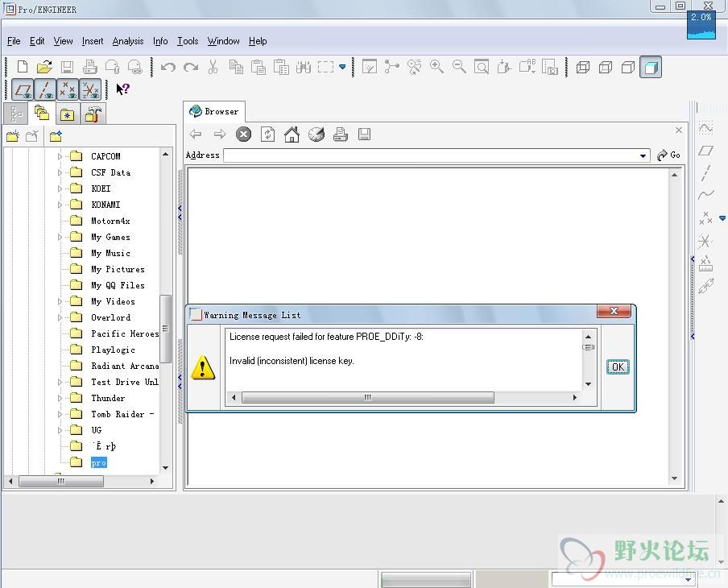
Task: Zoom out with the magnifier minus icon
Action: coord(459,67)
